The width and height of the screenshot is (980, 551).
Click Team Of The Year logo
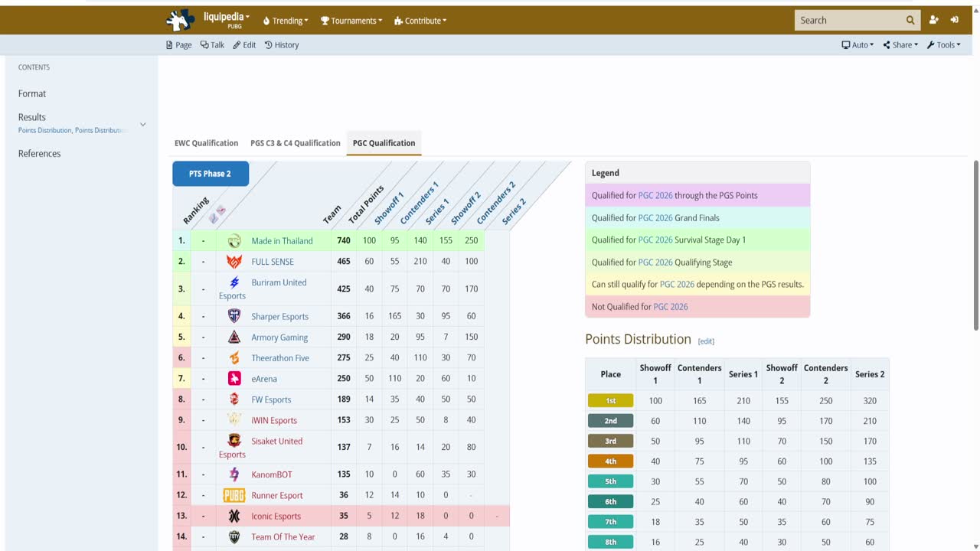[x=234, y=536]
